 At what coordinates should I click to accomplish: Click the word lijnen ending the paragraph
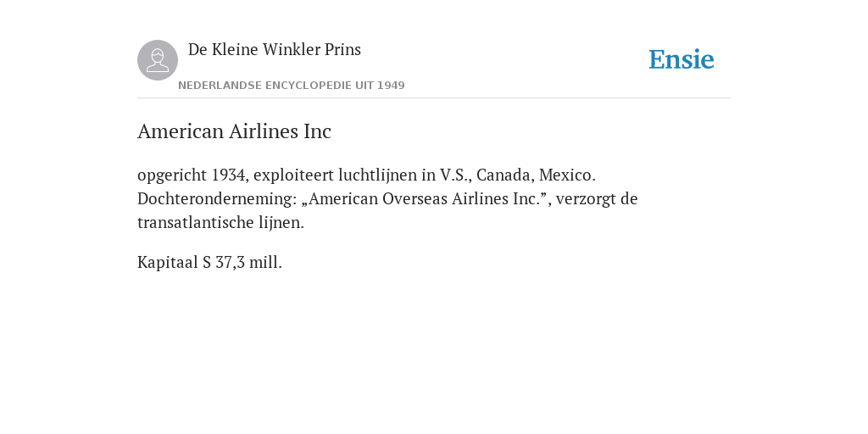[281, 223]
